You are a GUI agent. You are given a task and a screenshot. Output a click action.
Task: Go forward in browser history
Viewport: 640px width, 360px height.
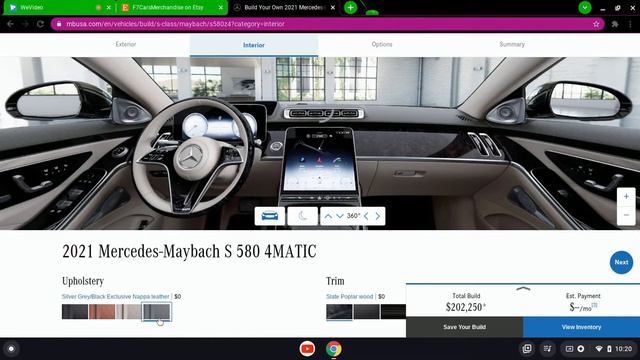coord(25,24)
